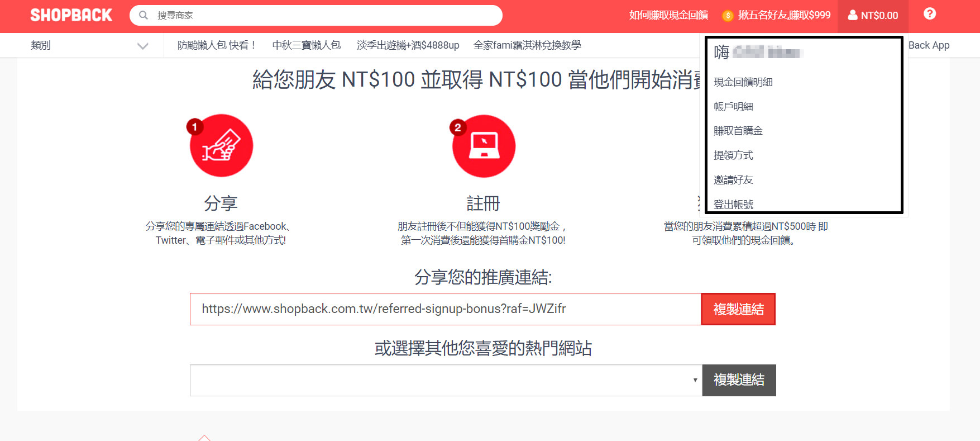Screen dimensions: 980x441
Task: Click the help question mark icon
Action: 930,14
